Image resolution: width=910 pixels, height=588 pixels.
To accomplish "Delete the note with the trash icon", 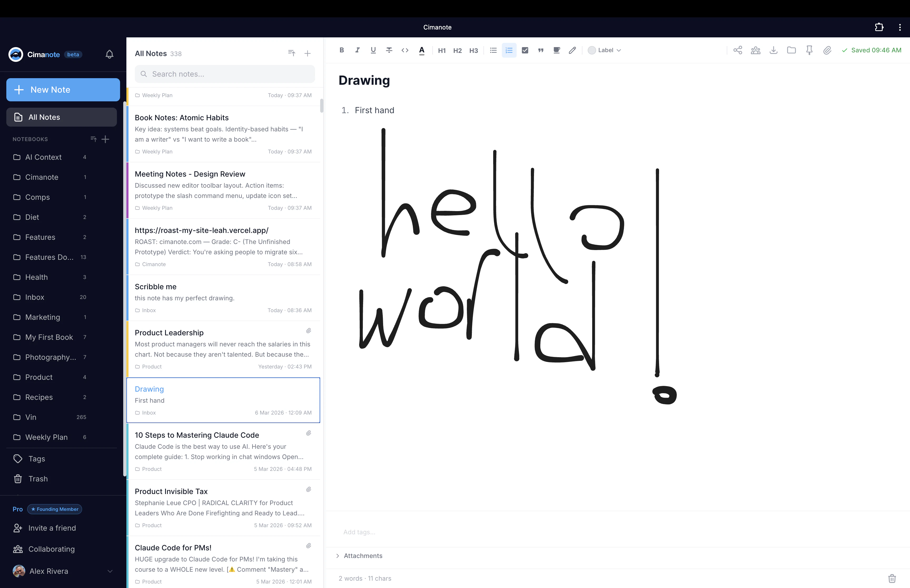I will pos(892,578).
